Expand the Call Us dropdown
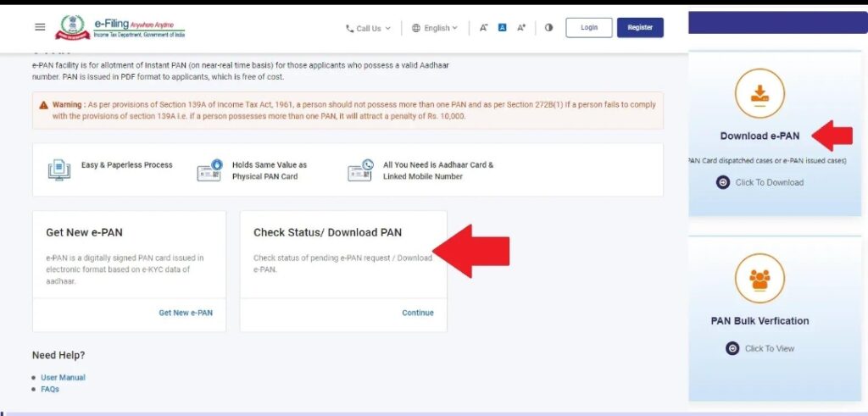The height and width of the screenshot is (416, 868). click(368, 28)
